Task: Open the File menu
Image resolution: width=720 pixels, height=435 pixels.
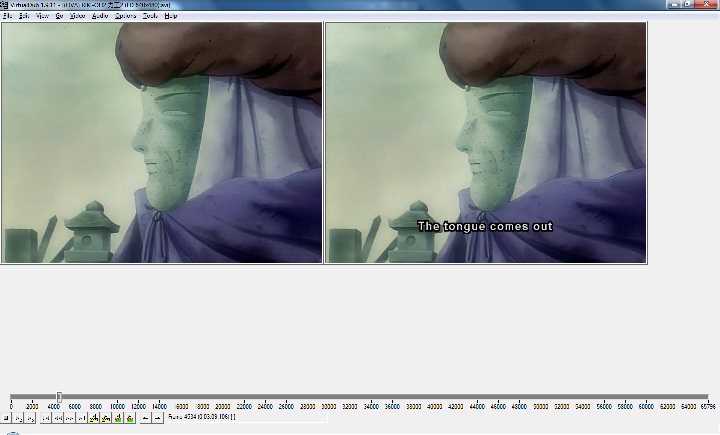Action: [x=7, y=16]
